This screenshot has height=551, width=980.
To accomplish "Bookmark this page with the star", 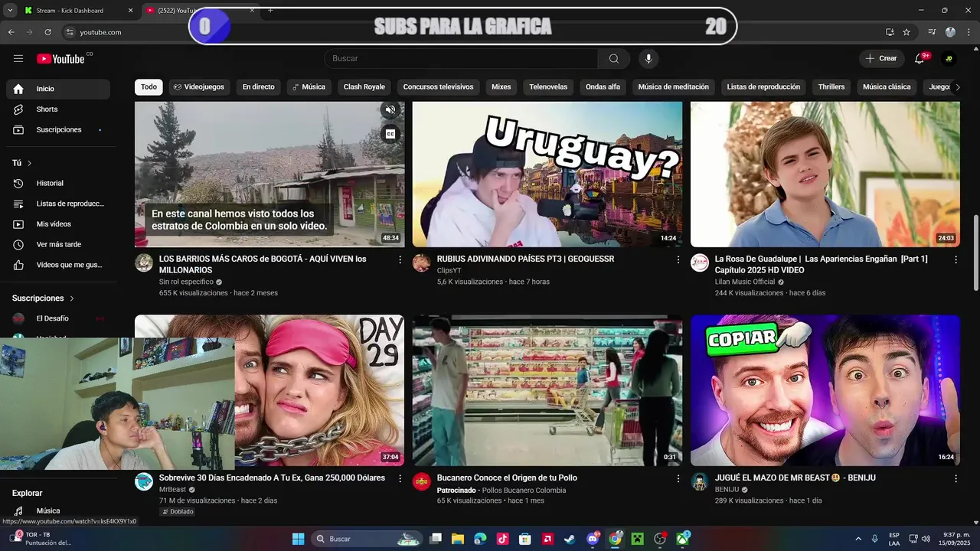I will 906,32.
